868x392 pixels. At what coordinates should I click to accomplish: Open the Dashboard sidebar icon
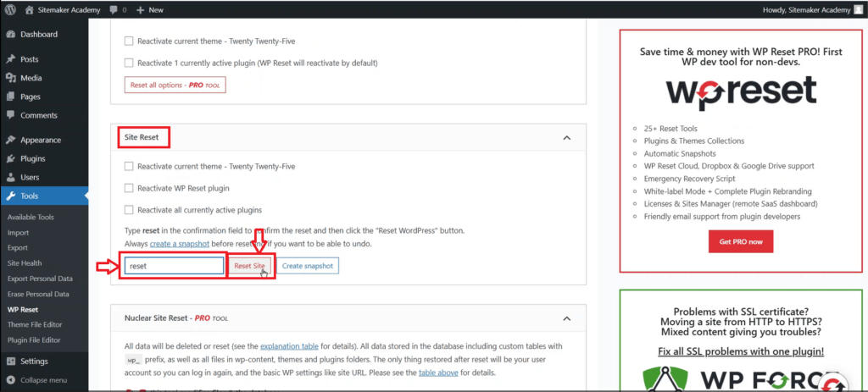(10, 34)
